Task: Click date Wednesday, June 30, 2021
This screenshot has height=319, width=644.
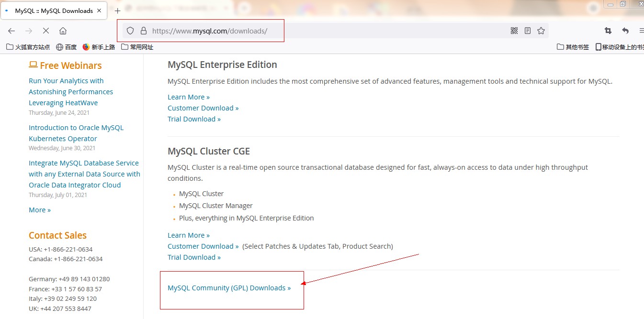Action: [62, 148]
